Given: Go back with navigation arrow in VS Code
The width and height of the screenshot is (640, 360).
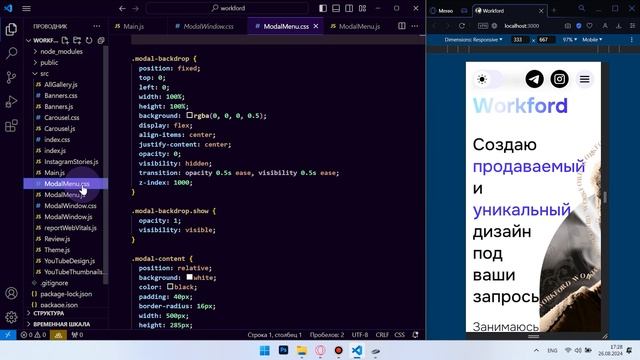Looking at the screenshot, I should [122, 8].
